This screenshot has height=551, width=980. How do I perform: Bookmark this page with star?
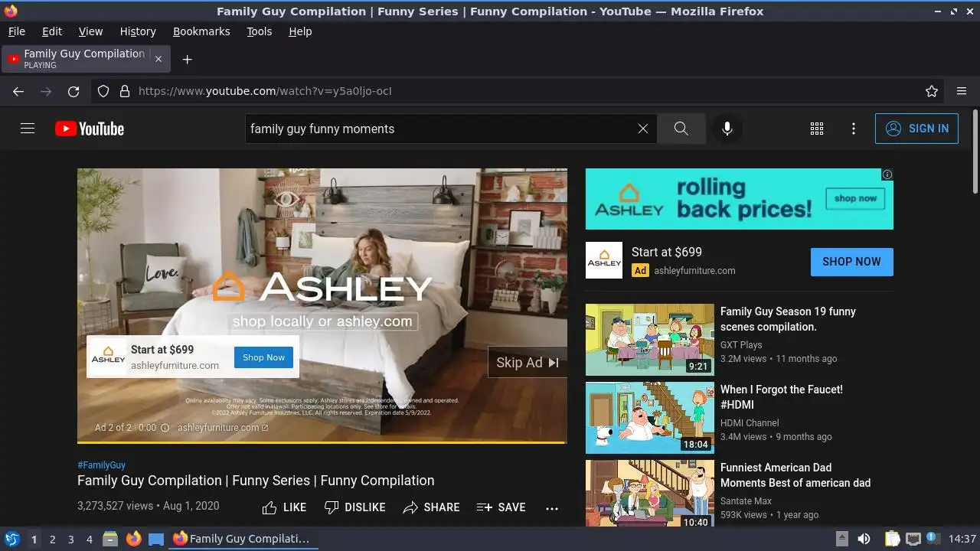[x=932, y=91]
